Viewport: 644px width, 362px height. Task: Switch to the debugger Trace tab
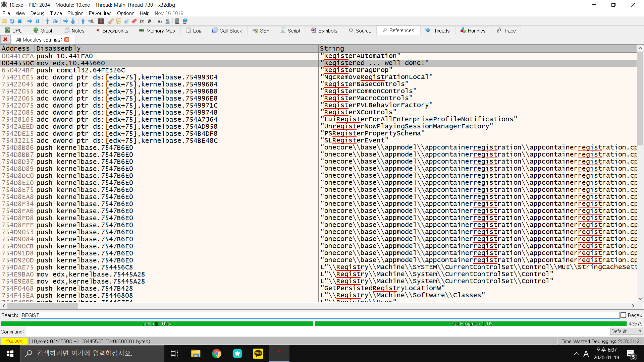pyautogui.click(x=506, y=31)
